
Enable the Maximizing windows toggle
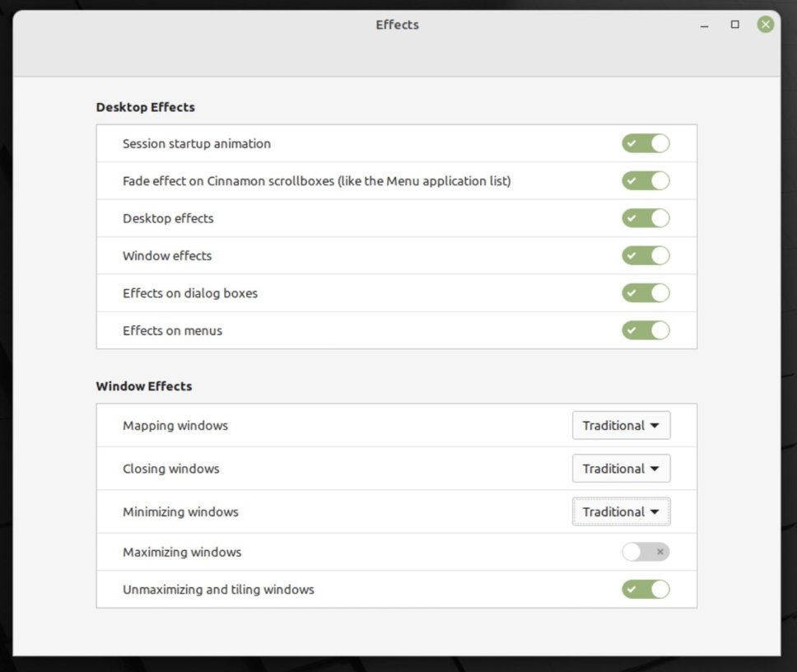point(646,552)
